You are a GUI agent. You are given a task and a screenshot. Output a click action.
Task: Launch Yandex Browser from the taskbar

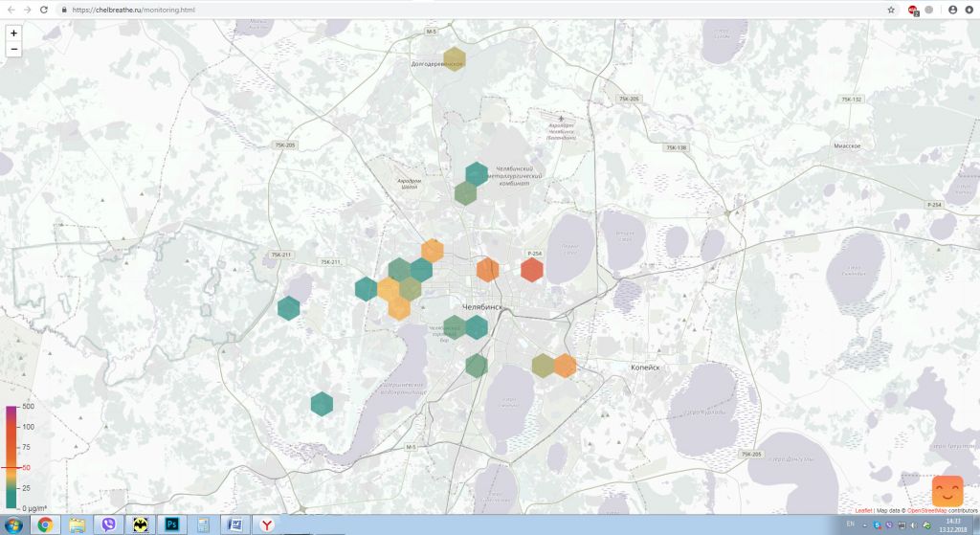269,525
